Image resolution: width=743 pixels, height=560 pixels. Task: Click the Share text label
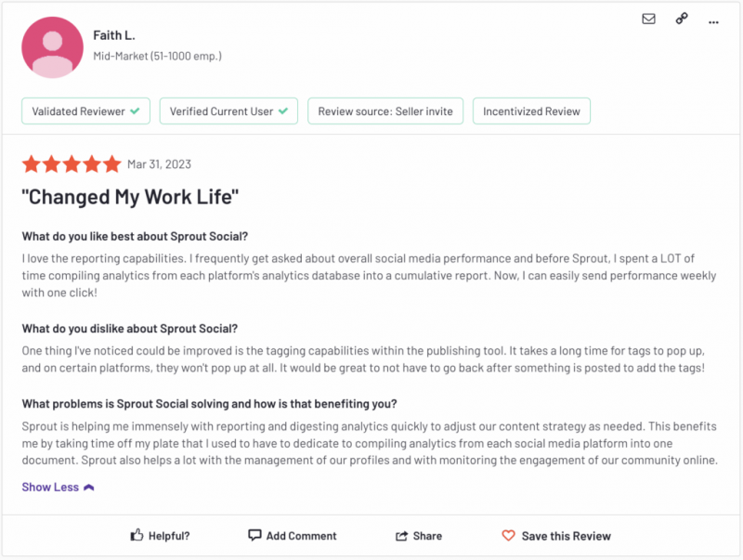pyautogui.click(x=427, y=536)
